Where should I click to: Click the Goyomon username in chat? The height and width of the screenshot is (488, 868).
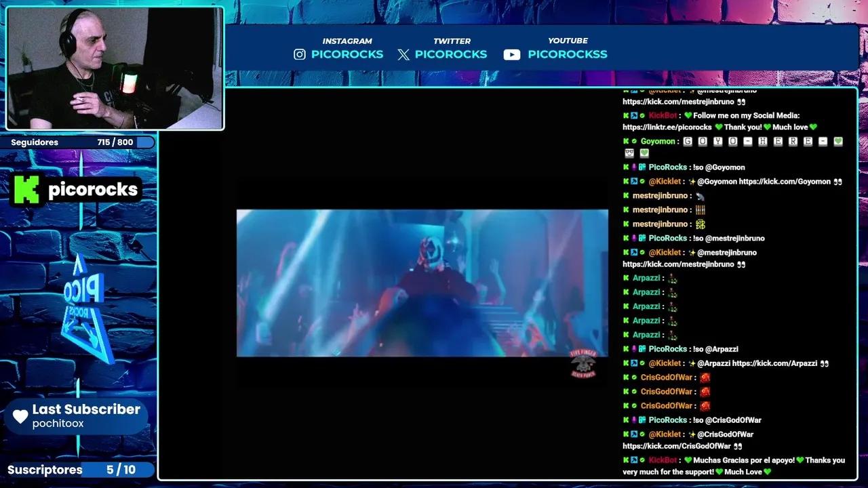pos(658,142)
